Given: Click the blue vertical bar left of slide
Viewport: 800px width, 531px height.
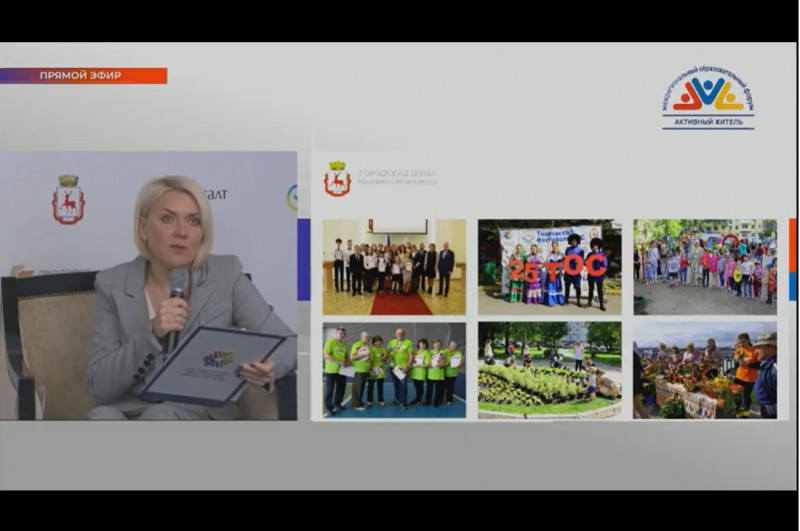Looking at the screenshot, I should pos(304,259).
